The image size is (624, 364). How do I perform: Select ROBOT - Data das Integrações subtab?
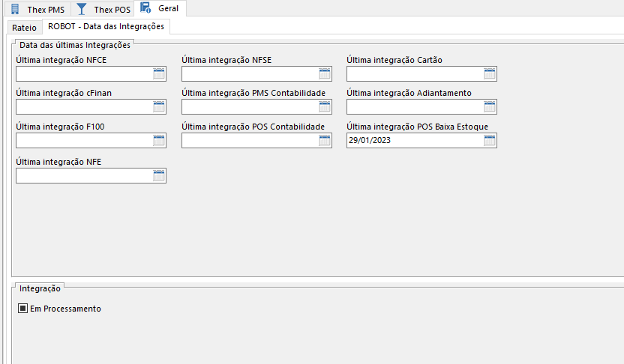pyautogui.click(x=106, y=26)
